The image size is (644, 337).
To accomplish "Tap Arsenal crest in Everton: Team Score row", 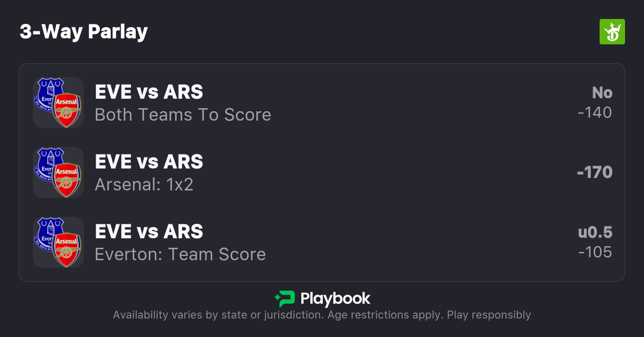I will coord(67,249).
